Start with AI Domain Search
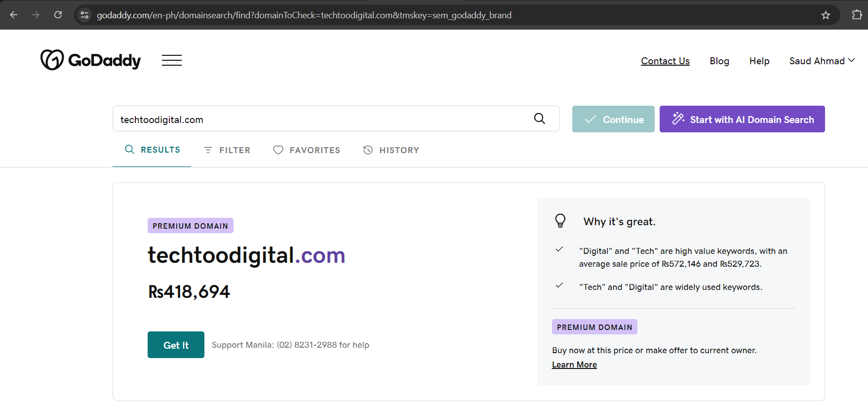Viewport: 868px width, 406px height. pos(742,119)
